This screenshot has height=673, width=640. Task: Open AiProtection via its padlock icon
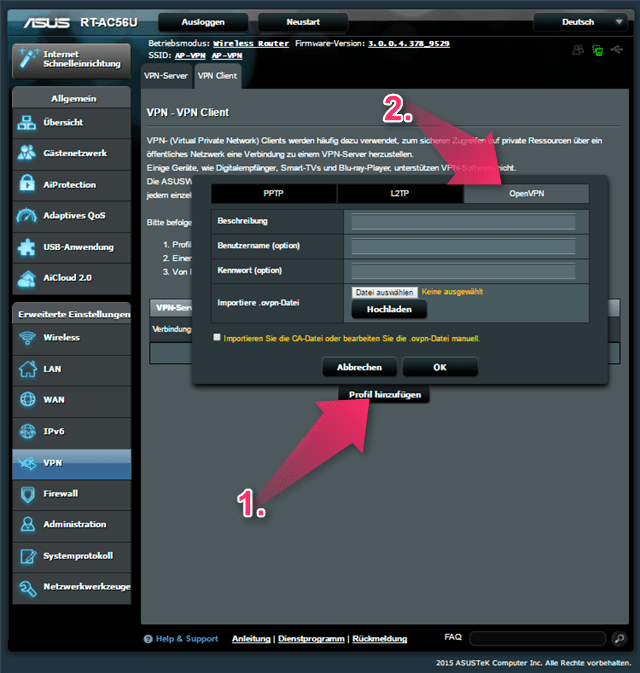(27, 184)
